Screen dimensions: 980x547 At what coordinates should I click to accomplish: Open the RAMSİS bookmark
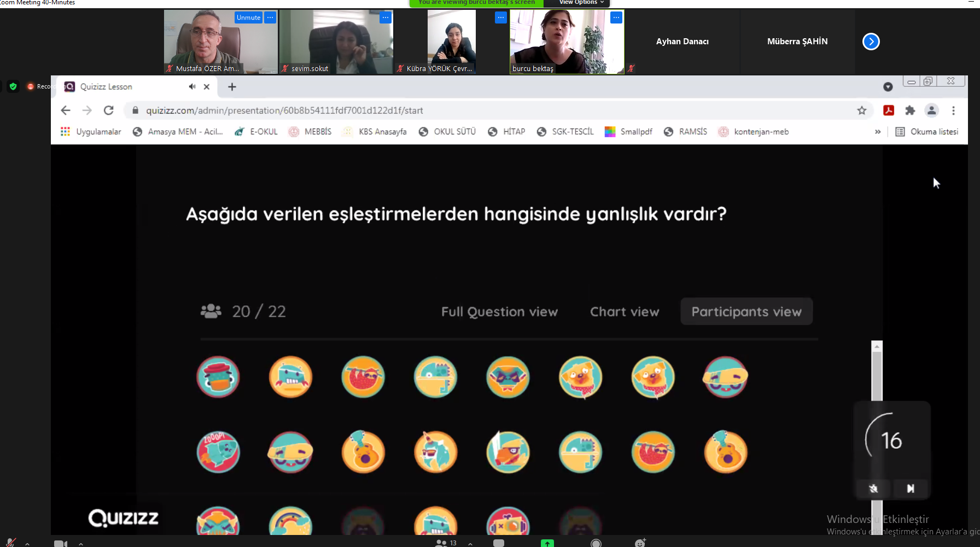coord(685,132)
